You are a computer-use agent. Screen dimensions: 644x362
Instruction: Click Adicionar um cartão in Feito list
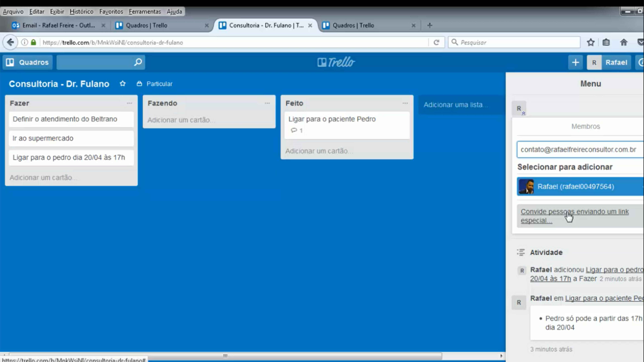coord(319,151)
